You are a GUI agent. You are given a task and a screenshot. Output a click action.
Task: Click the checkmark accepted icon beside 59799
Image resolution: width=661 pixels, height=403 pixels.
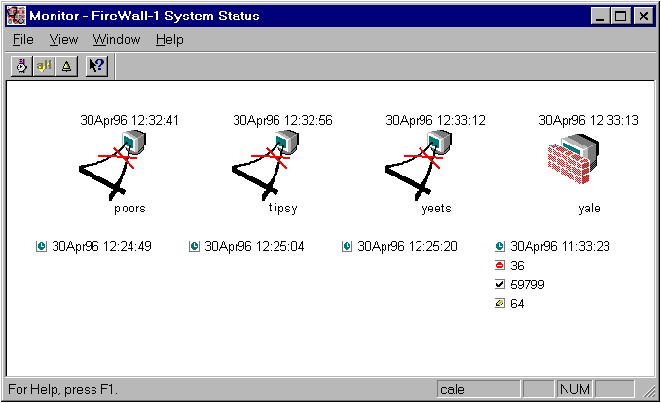500,285
